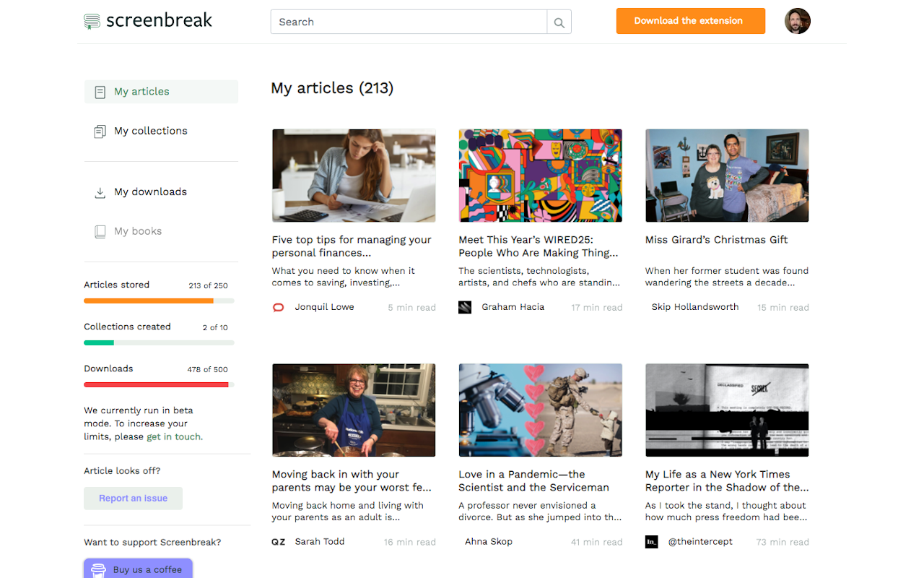Select The Intercept publisher icon
The width and height of the screenshot is (924, 578).
(651, 541)
